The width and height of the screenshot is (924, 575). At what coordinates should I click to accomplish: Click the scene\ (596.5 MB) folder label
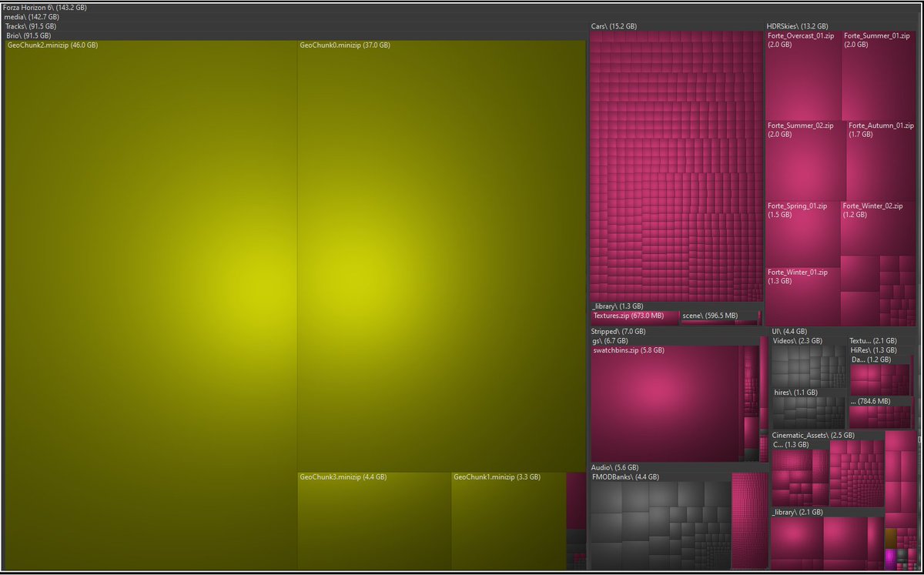coord(709,316)
